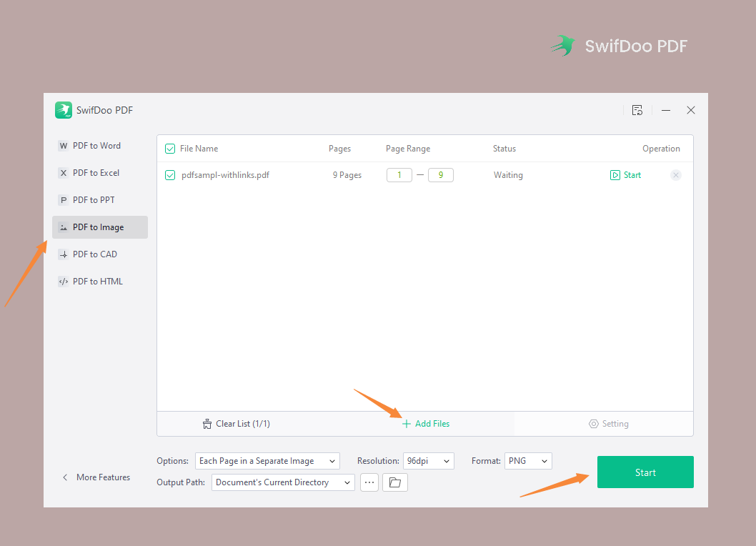Open the Setting option
The width and height of the screenshot is (756, 546).
tap(609, 424)
